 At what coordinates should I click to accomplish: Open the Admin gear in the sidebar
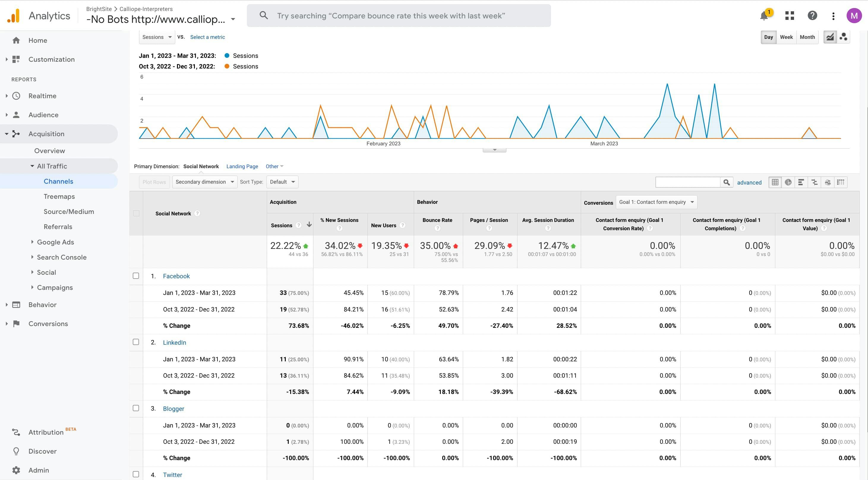tap(16, 470)
